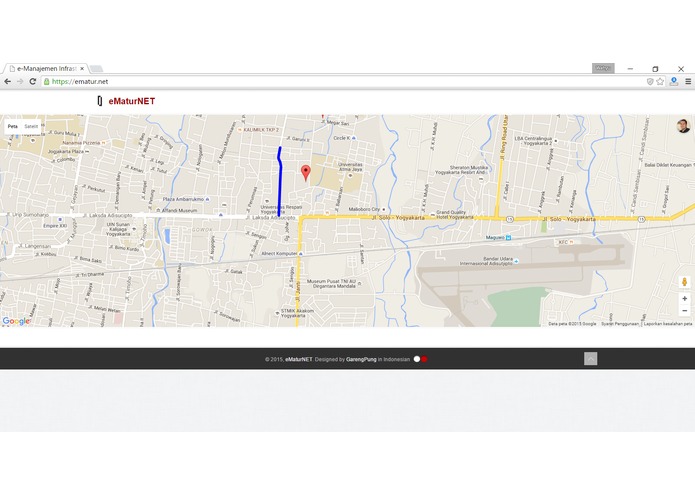Click eMaturNET link in footer
Viewport: 695px width, 494px height.
point(299,359)
